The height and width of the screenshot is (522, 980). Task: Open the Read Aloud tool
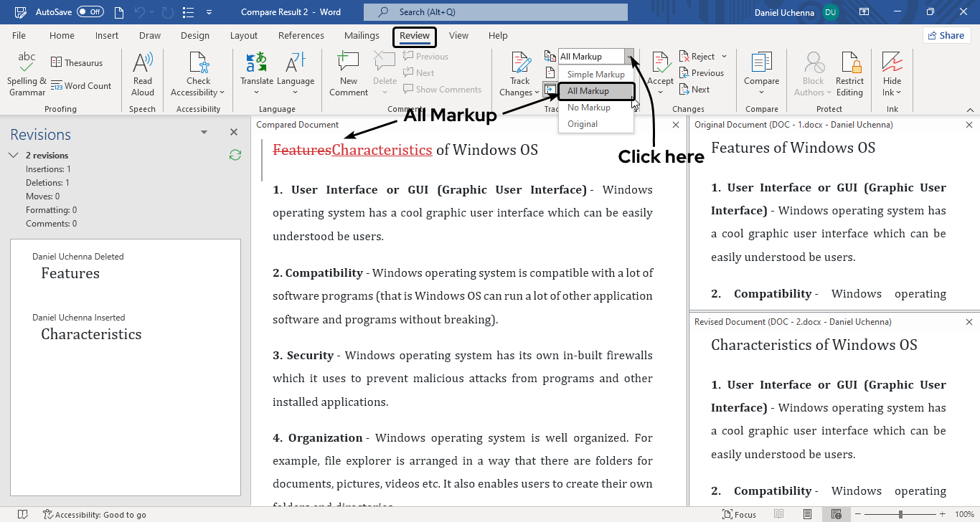tap(143, 65)
